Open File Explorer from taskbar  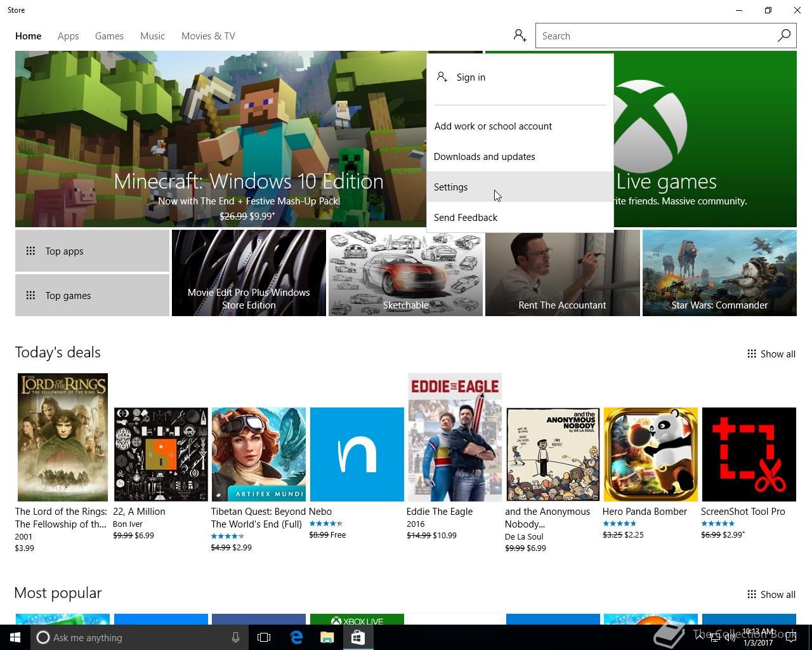(x=327, y=637)
